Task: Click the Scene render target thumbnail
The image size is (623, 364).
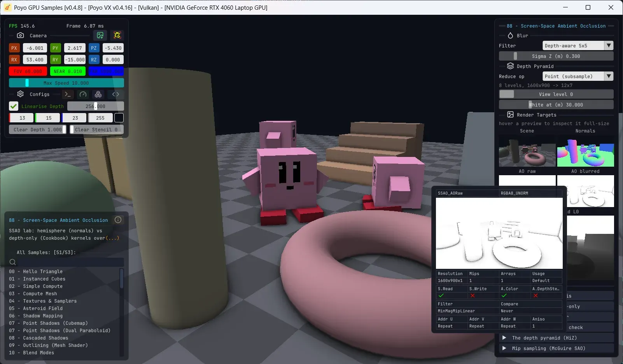Action: (527, 151)
